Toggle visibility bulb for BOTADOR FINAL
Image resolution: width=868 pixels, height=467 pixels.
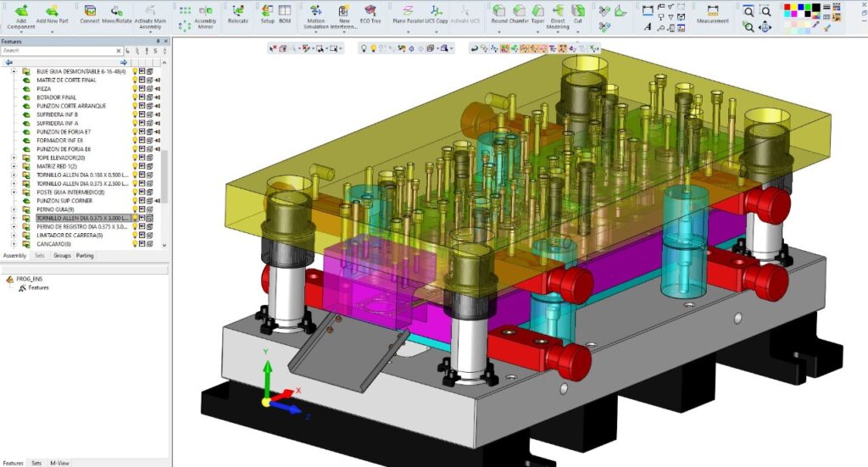(135, 97)
